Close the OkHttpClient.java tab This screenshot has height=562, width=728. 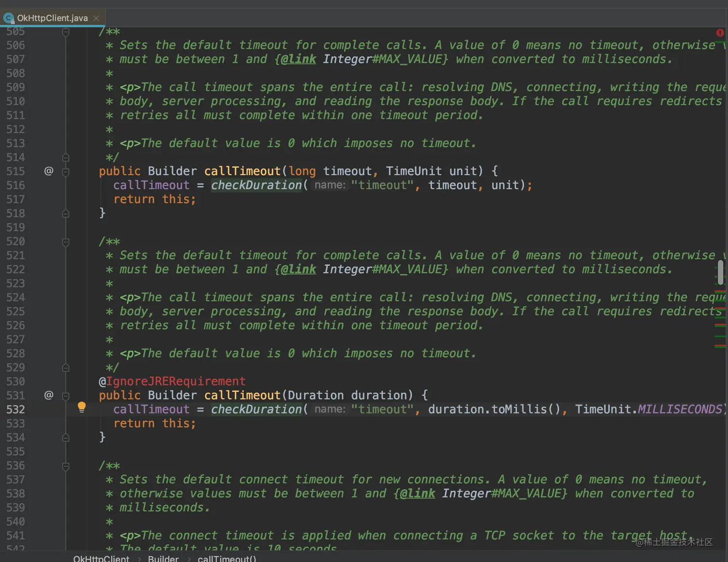[x=96, y=18]
